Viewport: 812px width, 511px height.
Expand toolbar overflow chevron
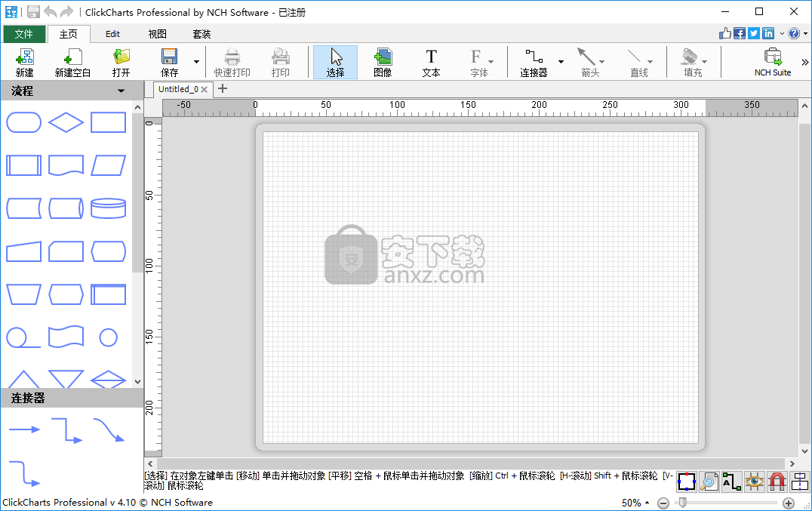coord(804,62)
